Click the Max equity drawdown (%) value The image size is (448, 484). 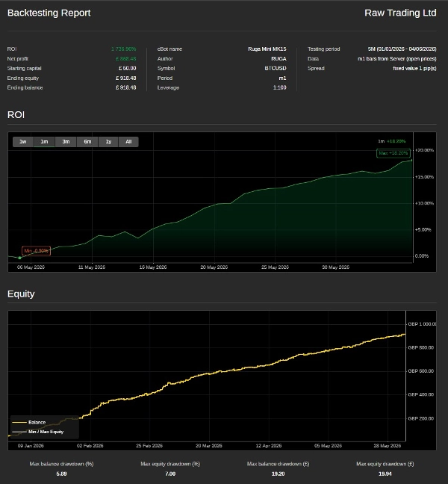click(170, 474)
